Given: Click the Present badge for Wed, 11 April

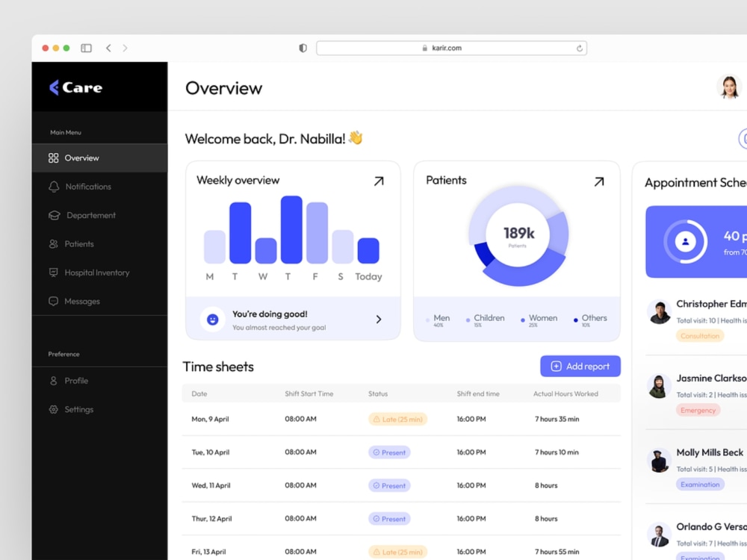Looking at the screenshot, I should (389, 486).
